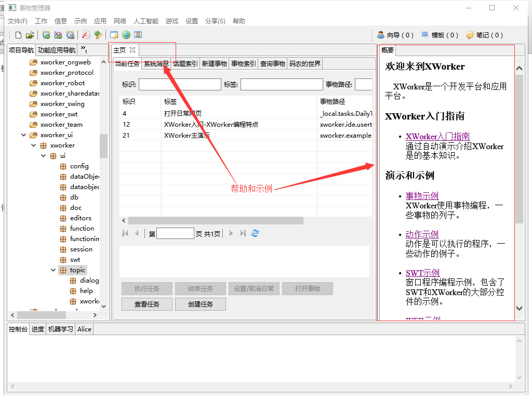This screenshot has width=532, height=399.
Task: Go to the first page of tasks
Action: pyautogui.click(x=125, y=233)
